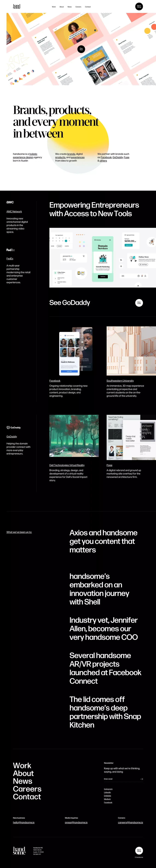Email careers@handsome.is
Viewport: 156px width, 868px height.
pos(130,823)
